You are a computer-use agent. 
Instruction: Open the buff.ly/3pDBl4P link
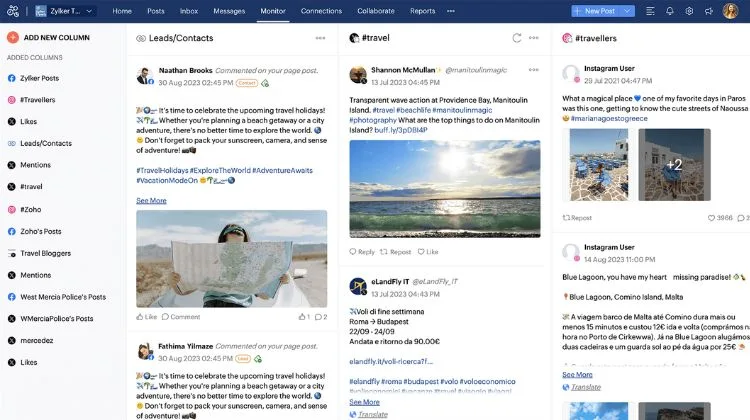[x=401, y=130]
